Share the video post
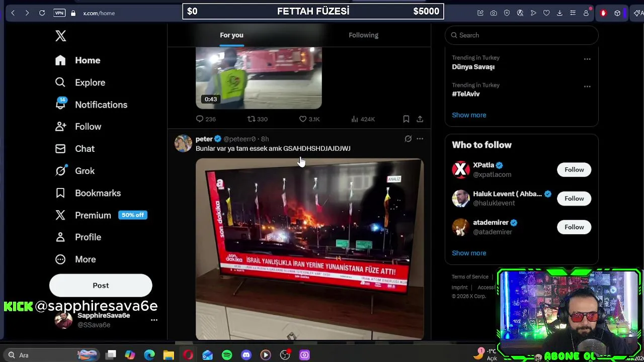The width and height of the screenshot is (644, 362). point(420,119)
